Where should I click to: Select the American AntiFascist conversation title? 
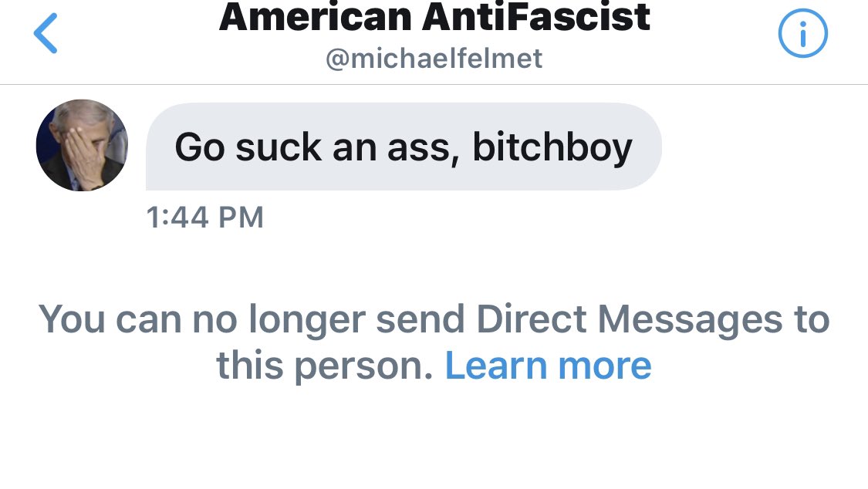(x=434, y=17)
